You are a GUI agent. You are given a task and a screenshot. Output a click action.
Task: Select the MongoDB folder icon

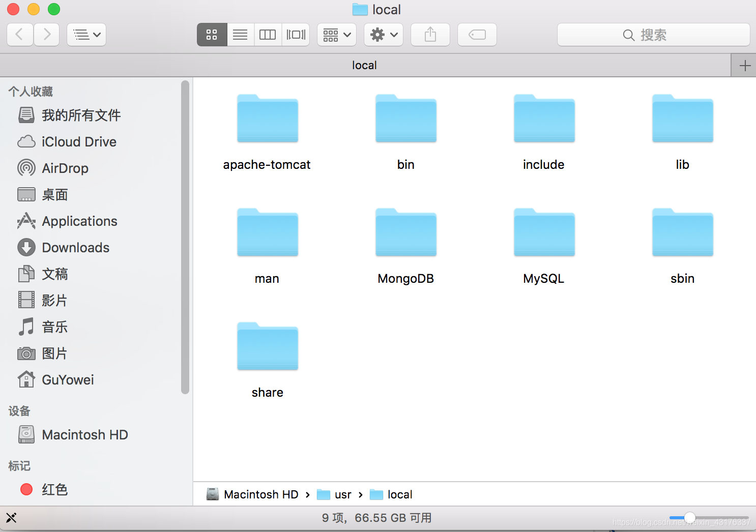coord(406,232)
